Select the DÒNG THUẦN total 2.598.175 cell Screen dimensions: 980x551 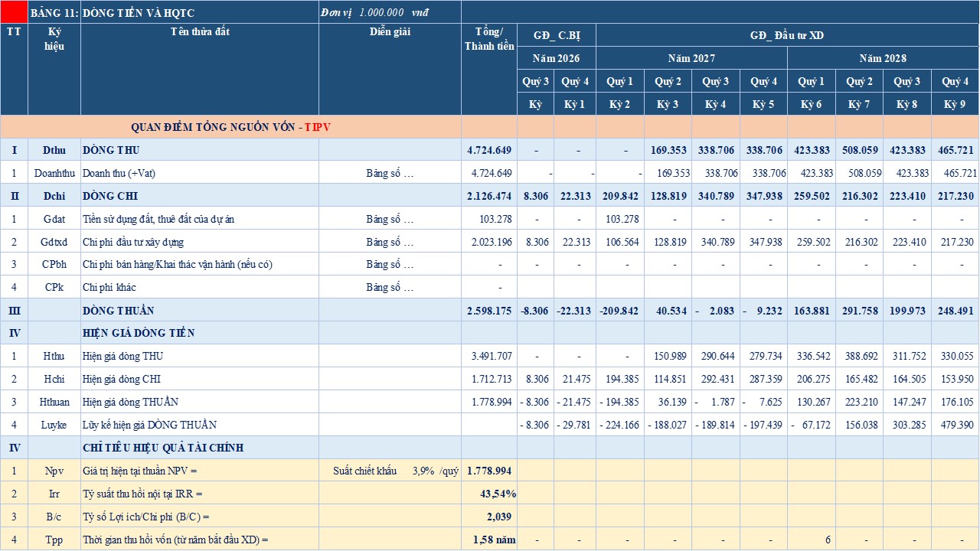pyautogui.click(x=488, y=311)
